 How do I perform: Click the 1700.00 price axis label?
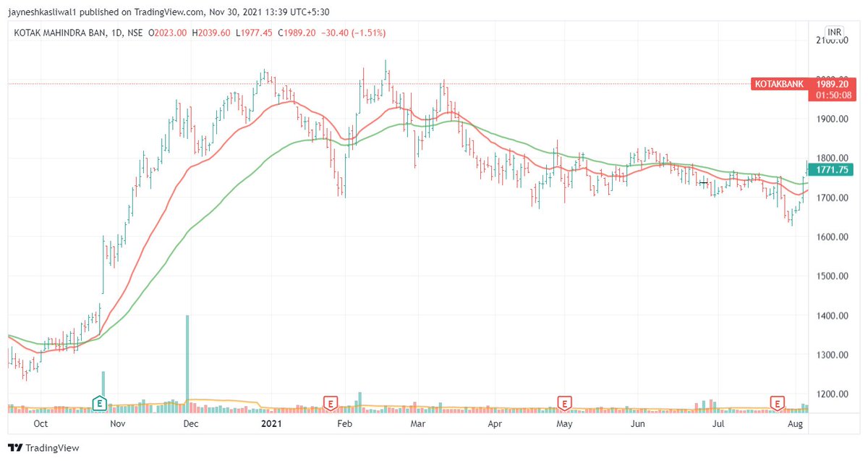tap(833, 198)
